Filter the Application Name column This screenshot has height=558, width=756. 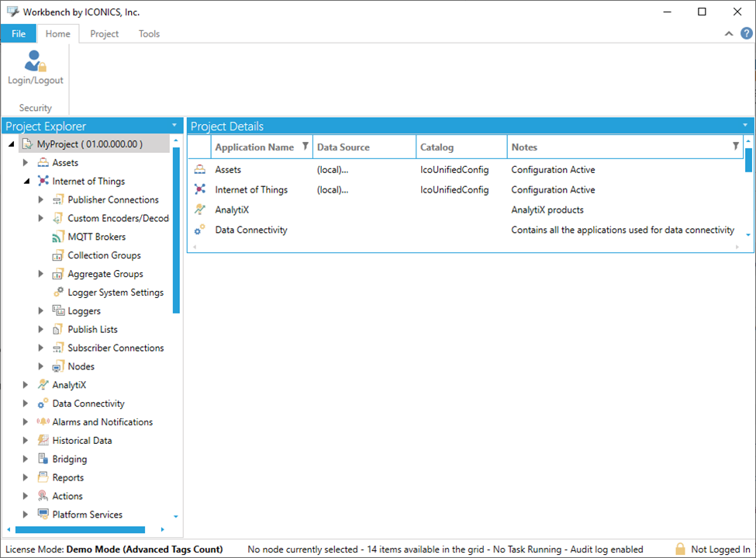[x=305, y=147]
